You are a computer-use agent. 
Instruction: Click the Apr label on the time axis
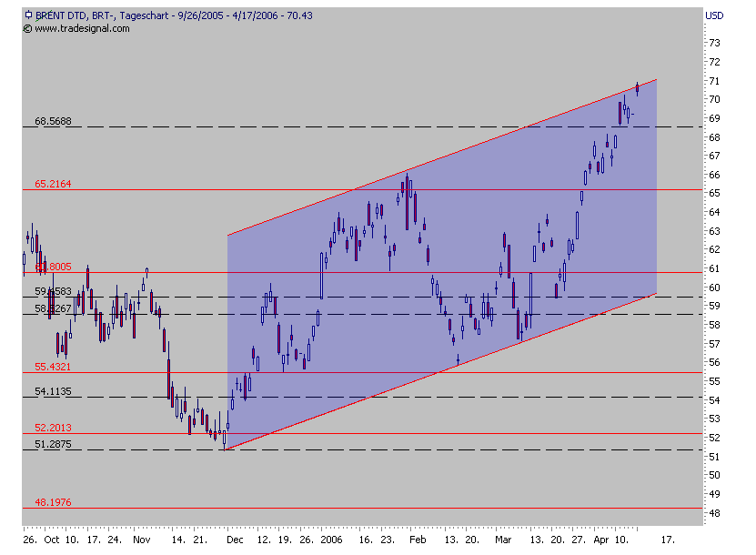(601, 539)
